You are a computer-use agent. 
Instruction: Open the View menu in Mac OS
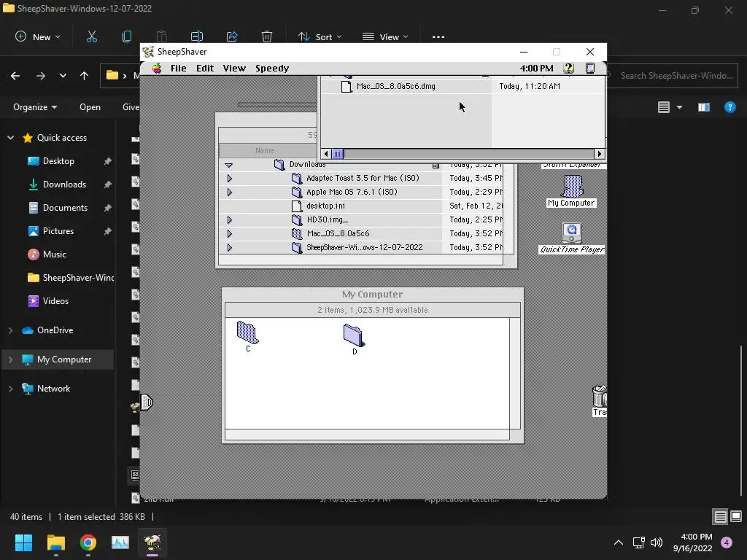coord(234,68)
